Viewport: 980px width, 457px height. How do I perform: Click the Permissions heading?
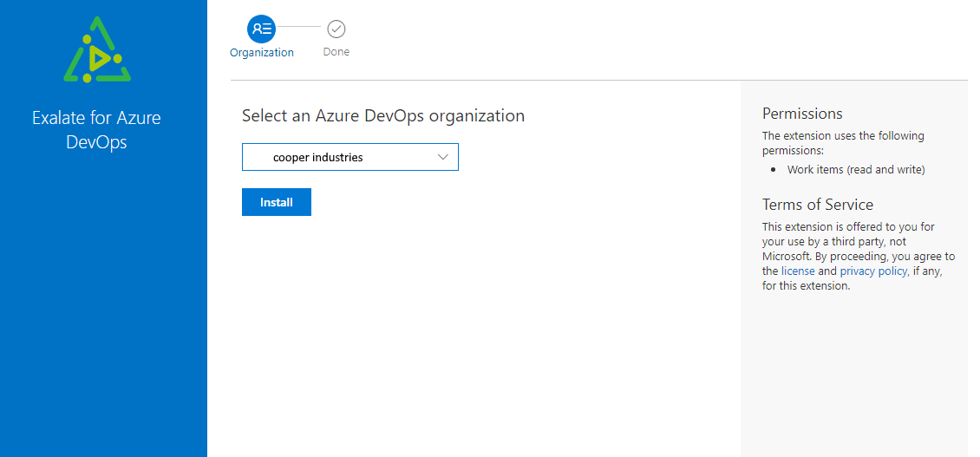coord(802,114)
